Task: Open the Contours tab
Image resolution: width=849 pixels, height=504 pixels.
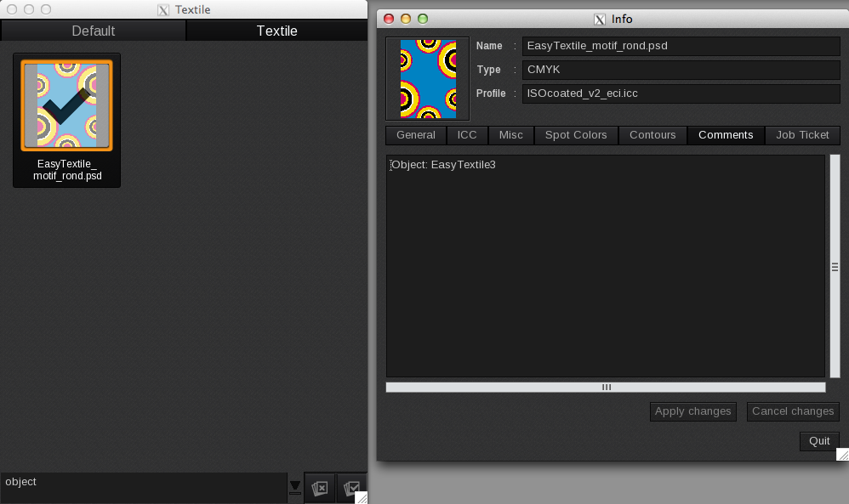Action: pyautogui.click(x=652, y=135)
